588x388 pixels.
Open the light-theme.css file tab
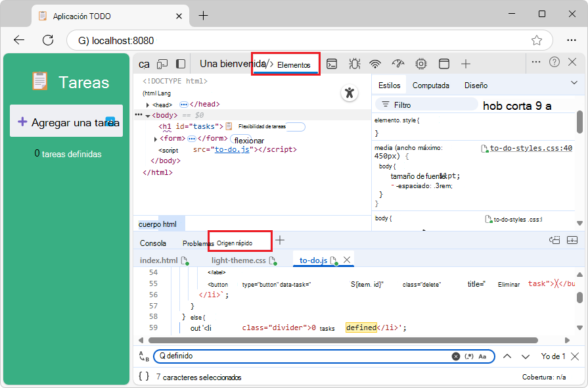tap(238, 260)
